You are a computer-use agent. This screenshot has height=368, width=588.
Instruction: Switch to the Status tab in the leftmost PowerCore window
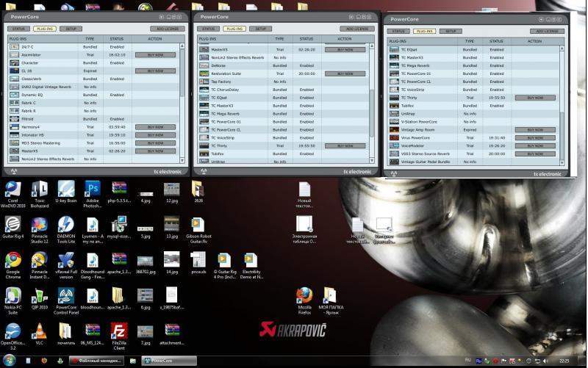pyautogui.click(x=18, y=29)
